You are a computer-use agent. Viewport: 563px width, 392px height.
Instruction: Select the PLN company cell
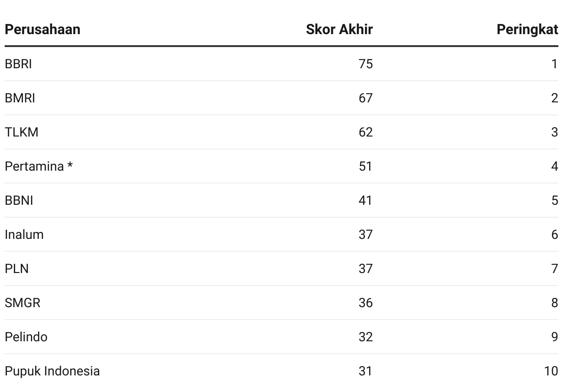click(x=17, y=268)
